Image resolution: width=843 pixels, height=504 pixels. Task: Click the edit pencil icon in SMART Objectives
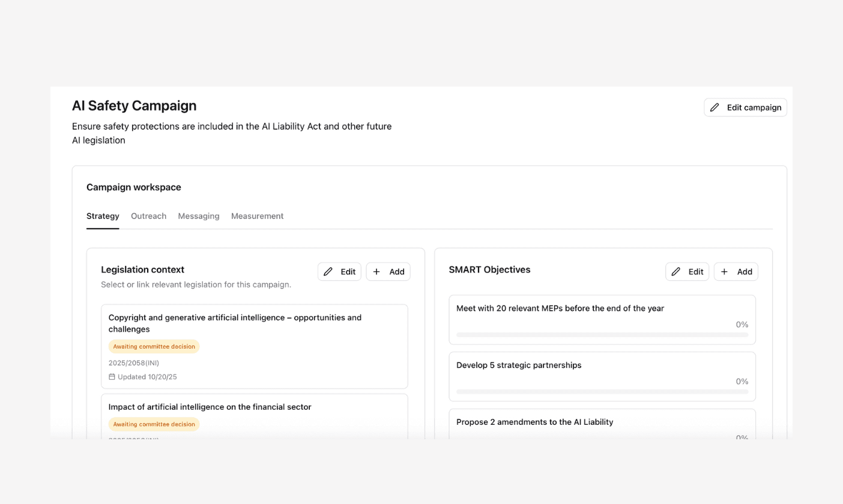coord(677,271)
